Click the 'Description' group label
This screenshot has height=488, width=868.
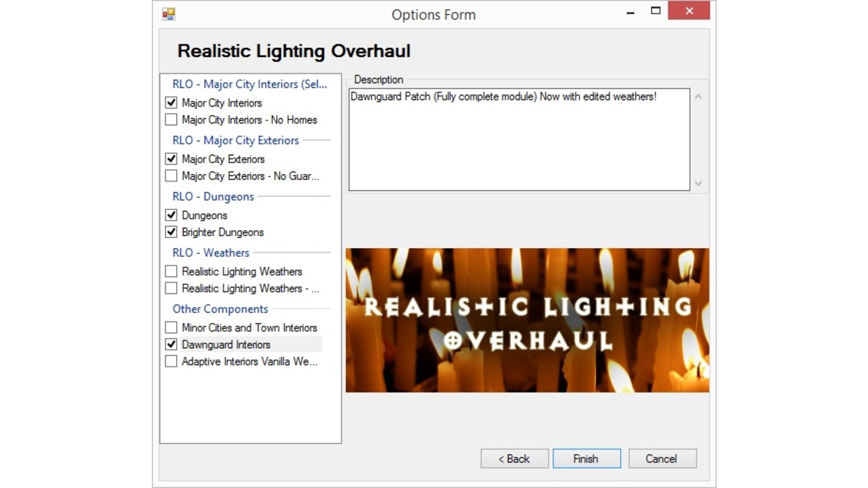point(379,80)
